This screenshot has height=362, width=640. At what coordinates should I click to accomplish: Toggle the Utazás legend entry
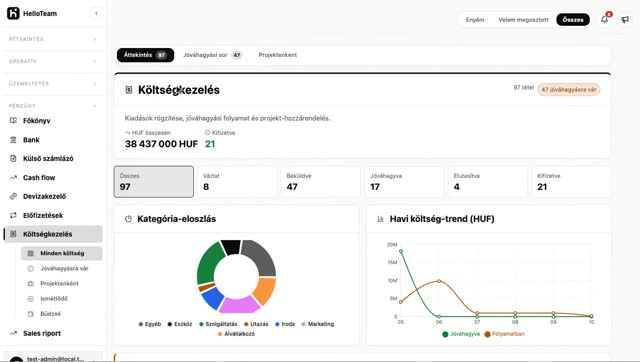point(256,324)
